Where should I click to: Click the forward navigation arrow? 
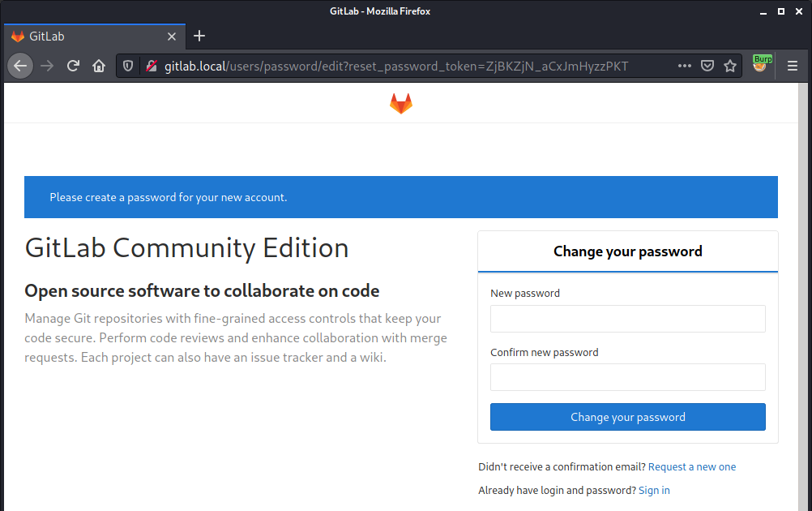[x=46, y=66]
